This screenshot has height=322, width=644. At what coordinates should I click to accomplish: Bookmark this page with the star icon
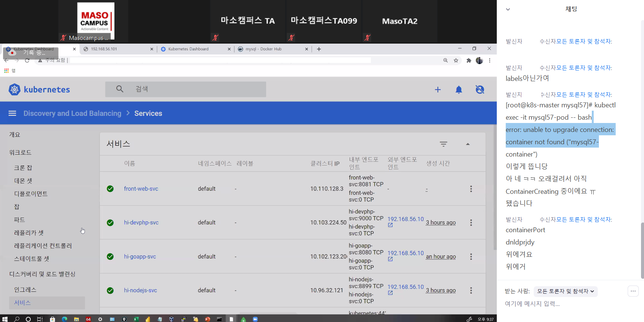(x=456, y=60)
